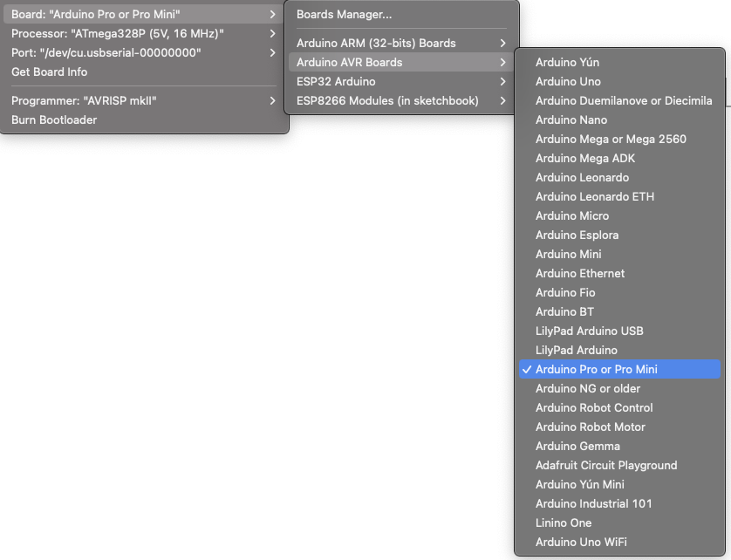
Task: Open the Processor ATmega328P submenu
Action: [x=144, y=33]
